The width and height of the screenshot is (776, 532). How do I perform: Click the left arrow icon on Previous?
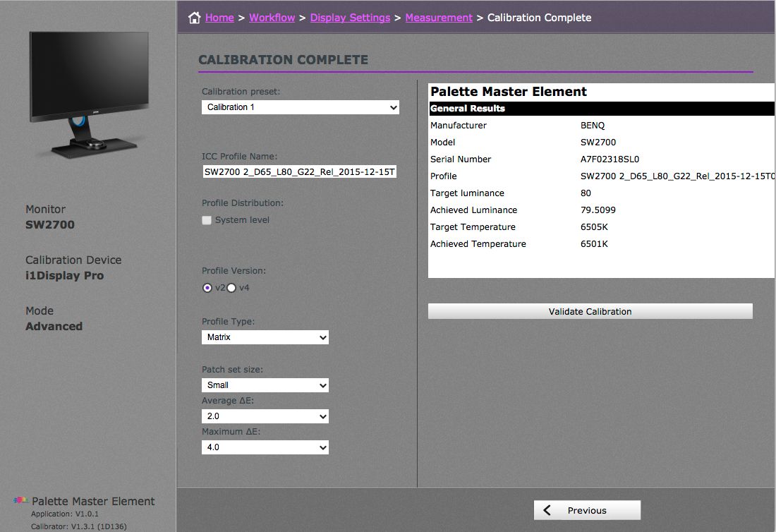click(x=547, y=510)
